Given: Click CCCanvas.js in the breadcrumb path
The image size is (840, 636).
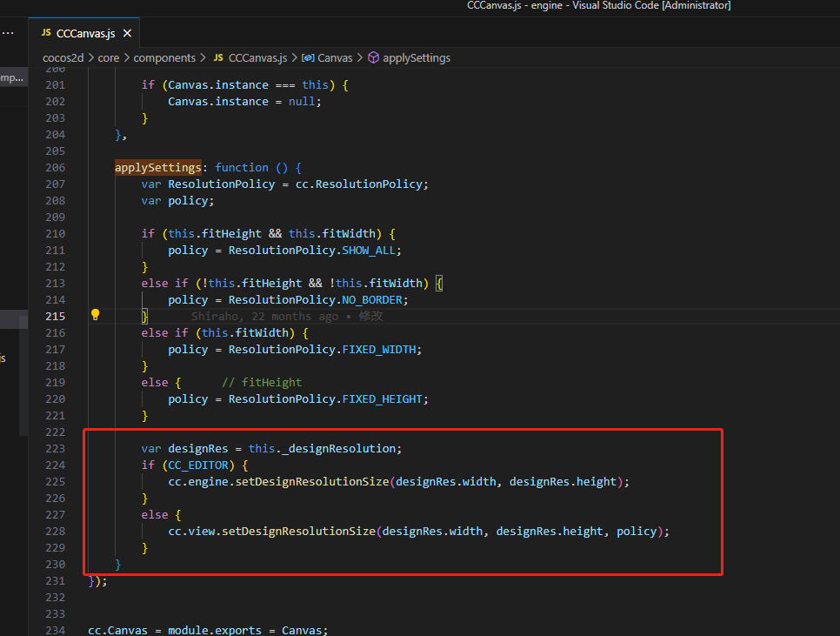Looking at the screenshot, I should (x=257, y=58).
